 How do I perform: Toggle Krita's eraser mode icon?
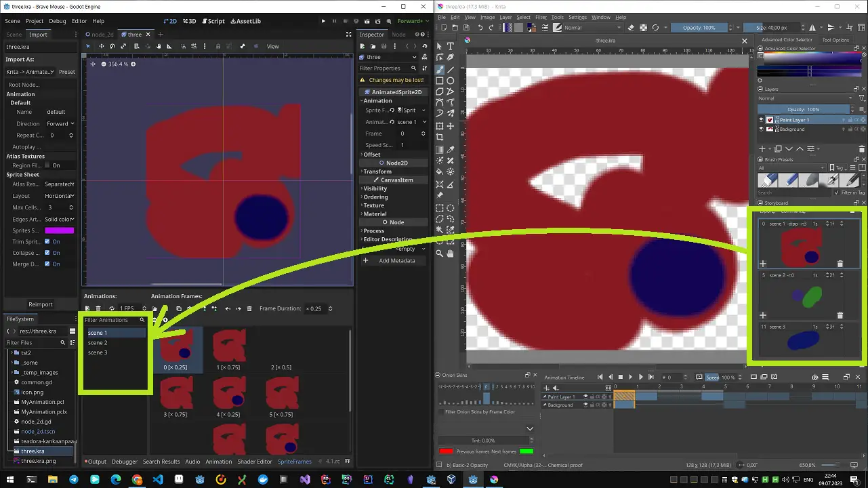[x=632, y=28]
